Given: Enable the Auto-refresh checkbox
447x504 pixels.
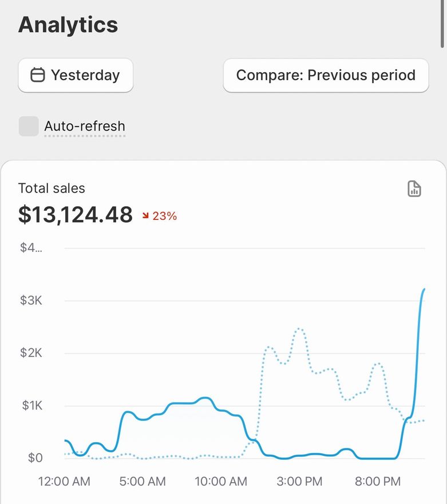Looking at the screenshot, I should [x=29, y=126].
